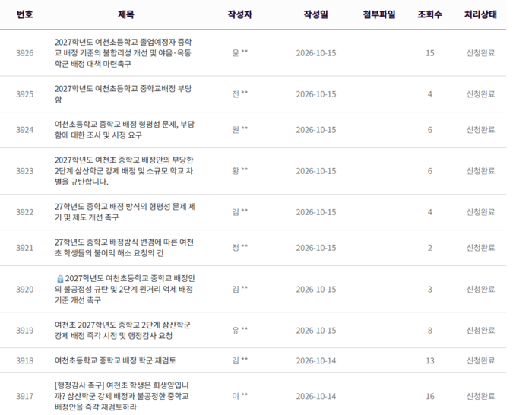The width and height of the screenshot is (532, 415).
Task: Click the 첨부파일 column header
Action: click(379, 14)
